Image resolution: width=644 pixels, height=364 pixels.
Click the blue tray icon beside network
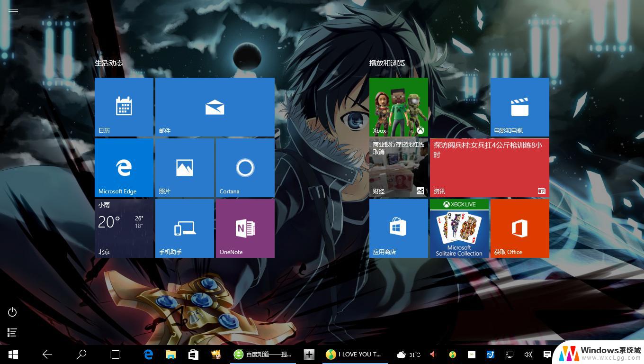point(491,354)
